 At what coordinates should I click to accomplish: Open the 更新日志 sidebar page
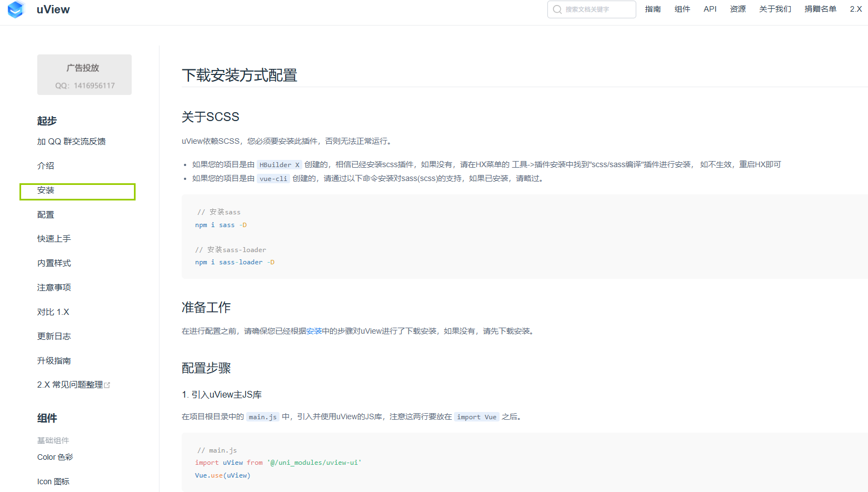pyautogui.click(x=54, y=337)
